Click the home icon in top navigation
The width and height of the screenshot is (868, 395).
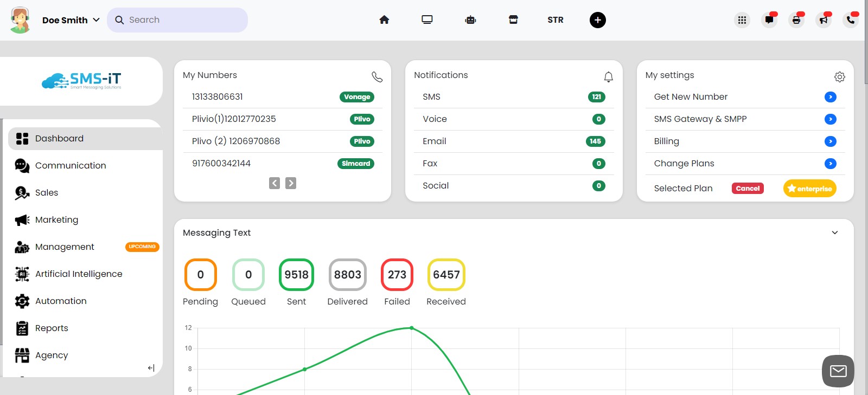(x=384, y=20)
